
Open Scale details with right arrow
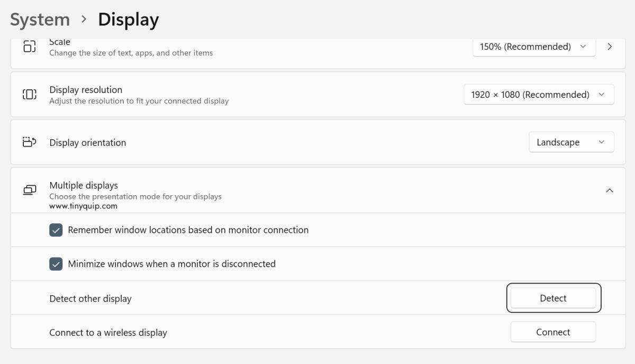610,47
